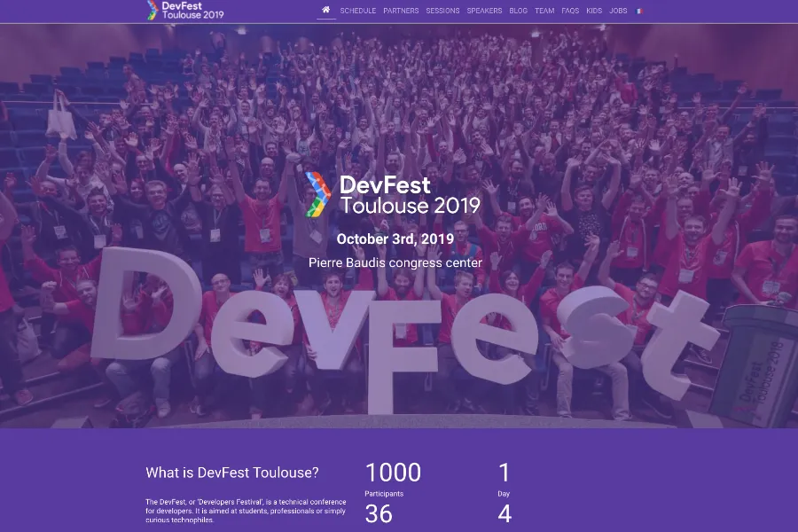The width and height of the screenshot is (798, 532).
Task: Click the DevFest Toulouse 2019 header logo
Action: click(x=186, y=11)
